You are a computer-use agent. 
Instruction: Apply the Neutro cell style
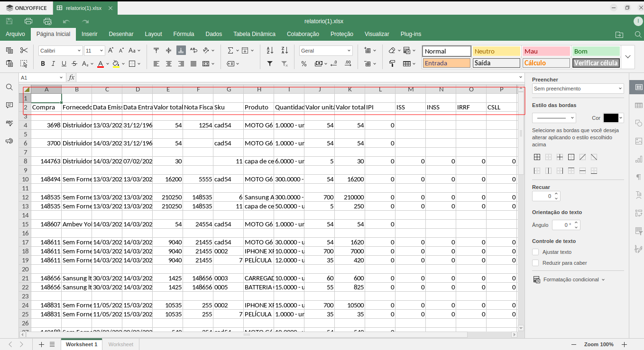(x=496, y=51)
